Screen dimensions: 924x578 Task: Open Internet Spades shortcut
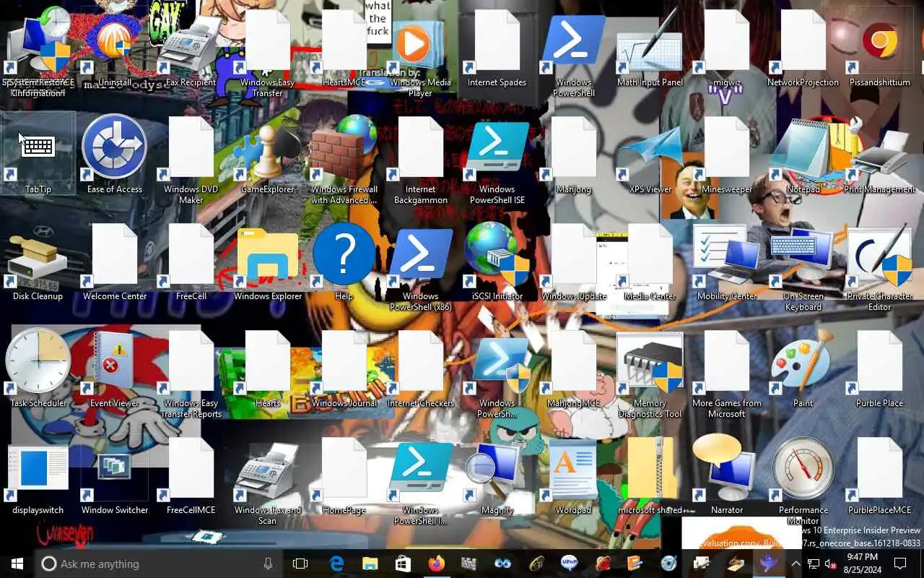pyautogui.click(x=497, y=49)
